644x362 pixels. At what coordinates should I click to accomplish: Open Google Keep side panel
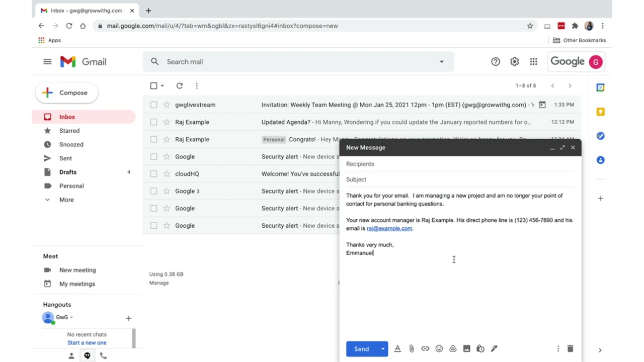[x=600, y=112]
